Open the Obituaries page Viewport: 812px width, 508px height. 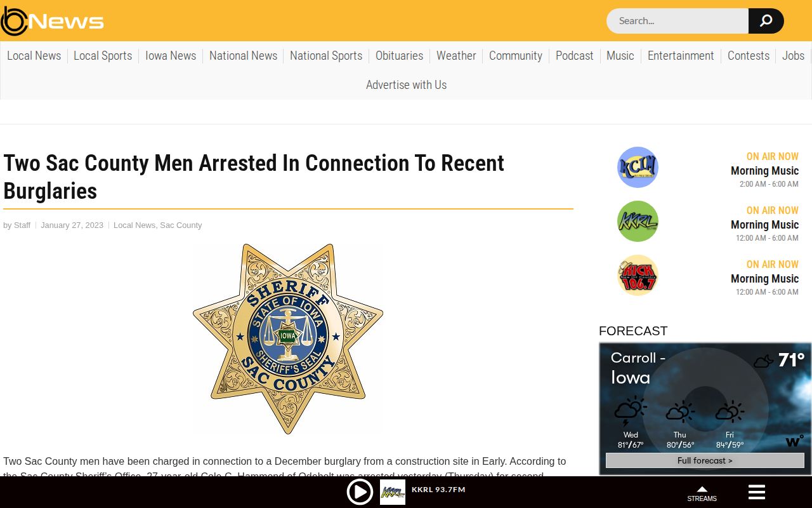[x=400, y=56]
